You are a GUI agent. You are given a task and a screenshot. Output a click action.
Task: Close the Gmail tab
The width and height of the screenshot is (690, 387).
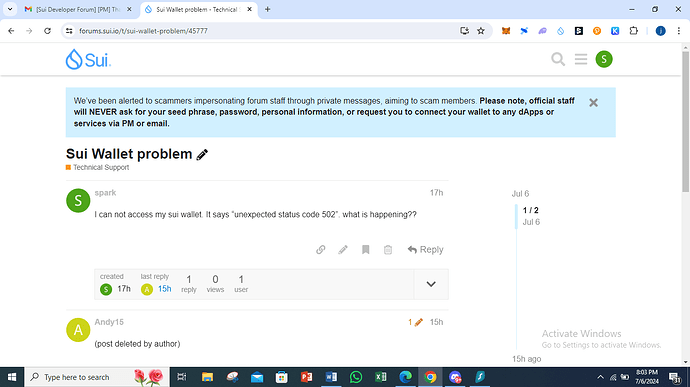pos(129,9)
